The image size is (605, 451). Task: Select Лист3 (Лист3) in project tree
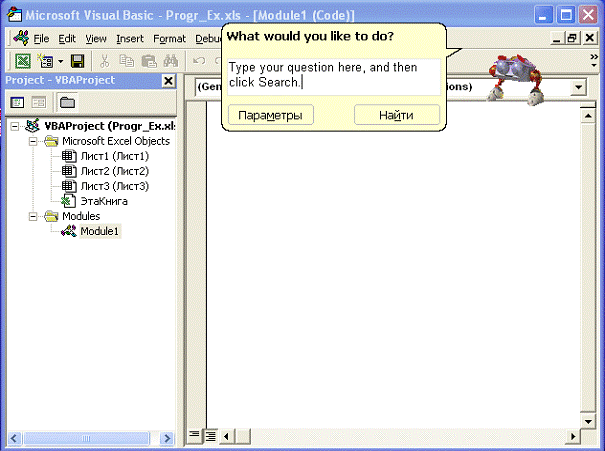tap(115, 186)
